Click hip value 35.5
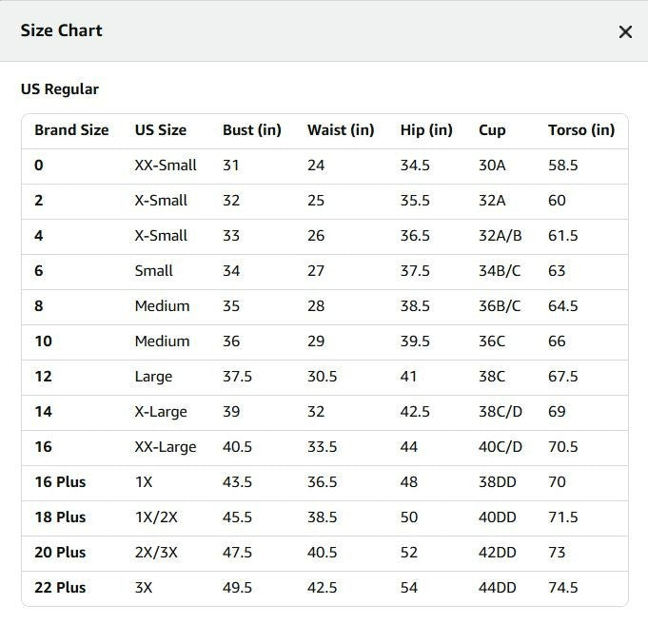Viewport: 648px width, 644px height. point(415,201)
